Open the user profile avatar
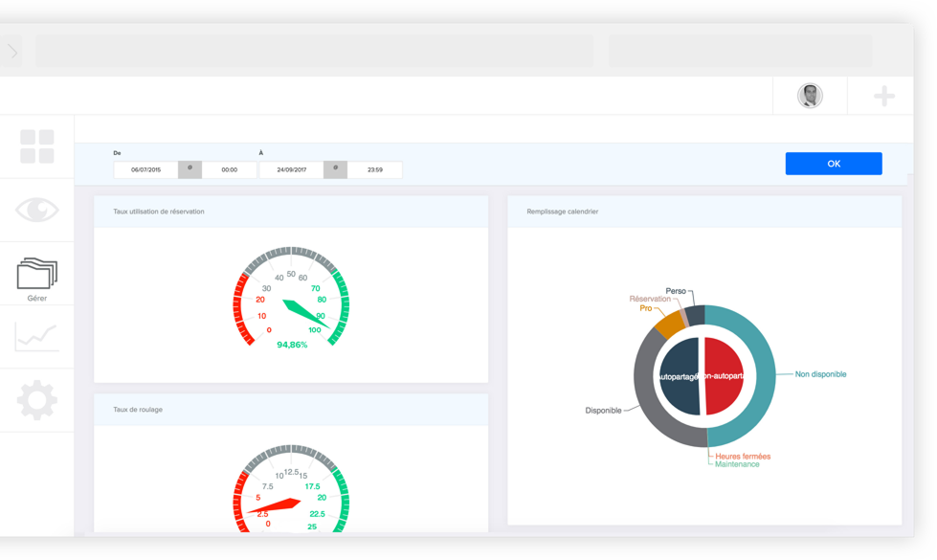This screenshot has width=937, height=560. coord(810,96)
